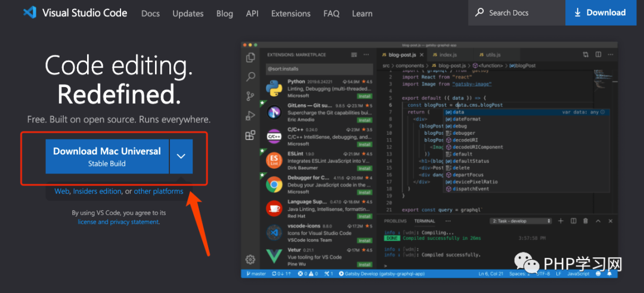Screen dimensions: 644x293
Task: Click the master branch status bar item
Action: pyautogui.click(x=256, y=274)
